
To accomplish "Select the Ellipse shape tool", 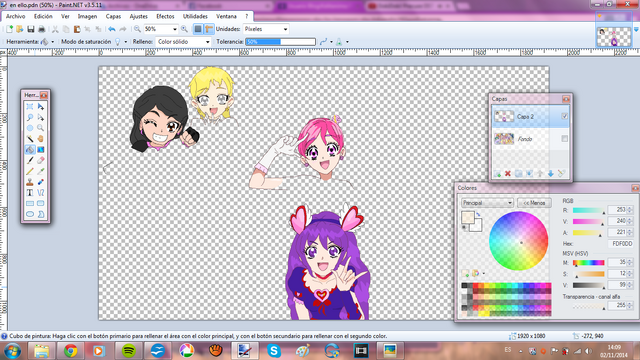I will [30, 214].
